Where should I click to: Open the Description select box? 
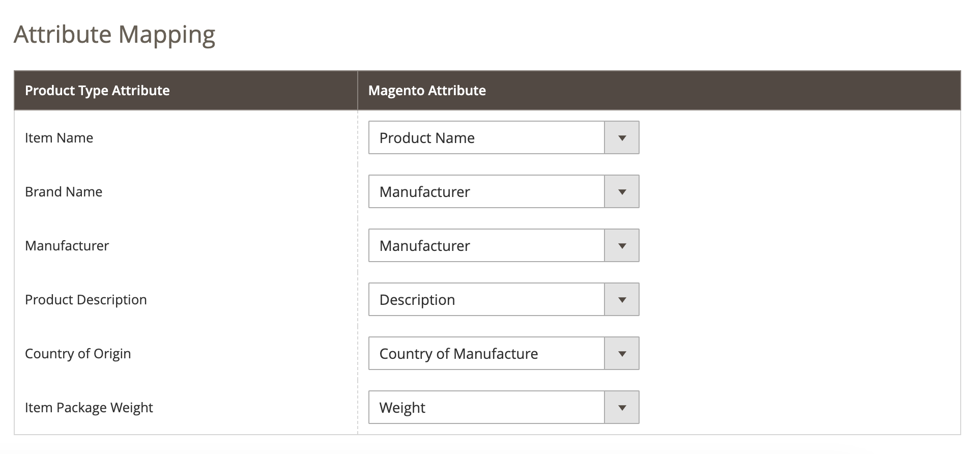[x=486, y=299]
